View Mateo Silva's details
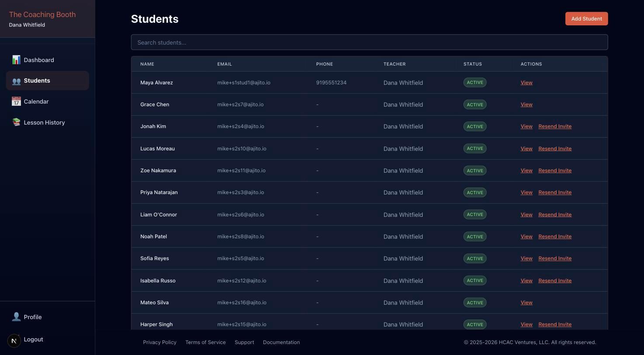 (526, 303)
